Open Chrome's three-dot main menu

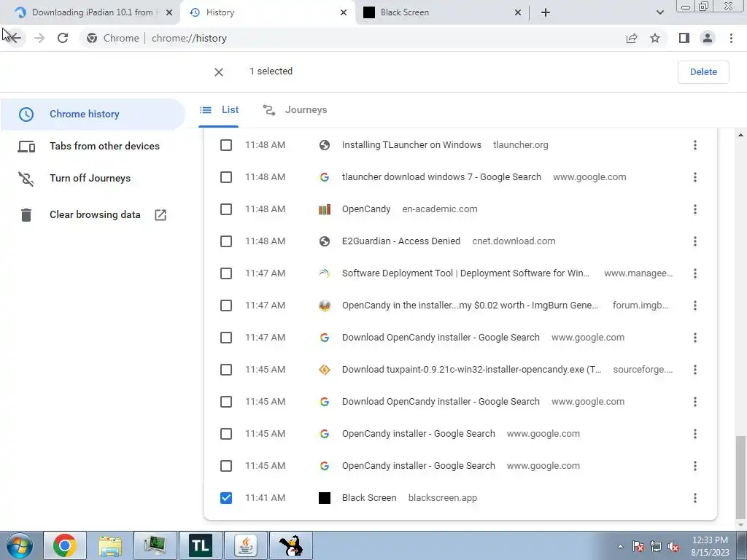coord(731,38)
